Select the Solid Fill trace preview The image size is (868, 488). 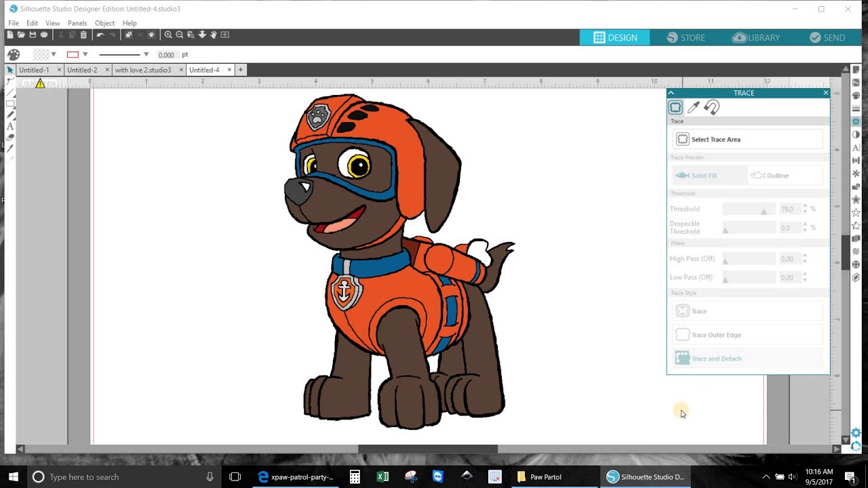point(710,176)
